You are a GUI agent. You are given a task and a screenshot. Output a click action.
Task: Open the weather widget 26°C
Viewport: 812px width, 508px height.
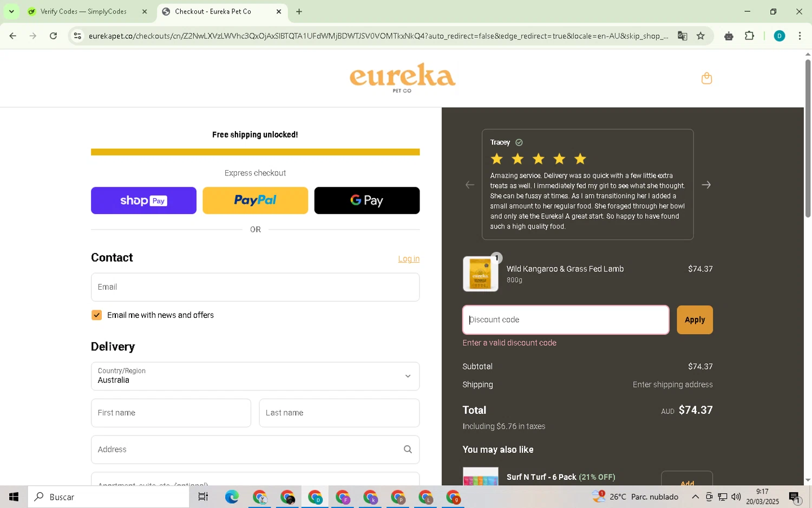click(x=634, y=497)
